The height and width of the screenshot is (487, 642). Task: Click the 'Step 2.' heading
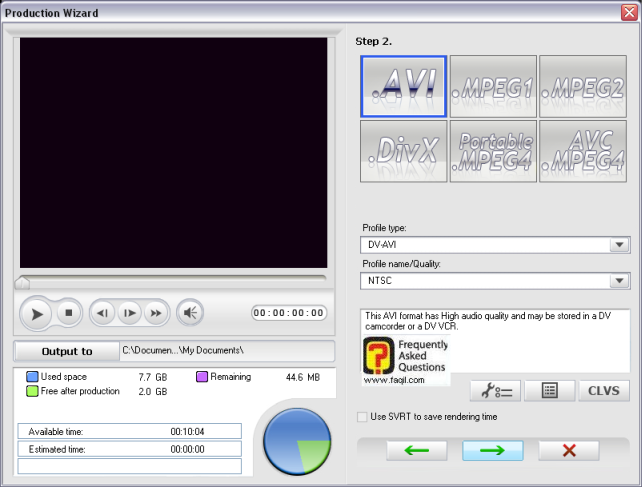(373, 41)
